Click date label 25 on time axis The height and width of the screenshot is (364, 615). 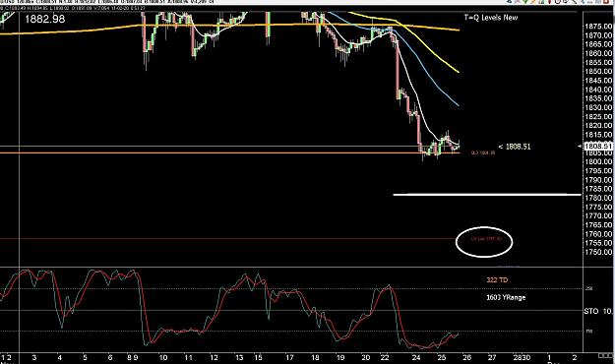(x=442, y=357)
